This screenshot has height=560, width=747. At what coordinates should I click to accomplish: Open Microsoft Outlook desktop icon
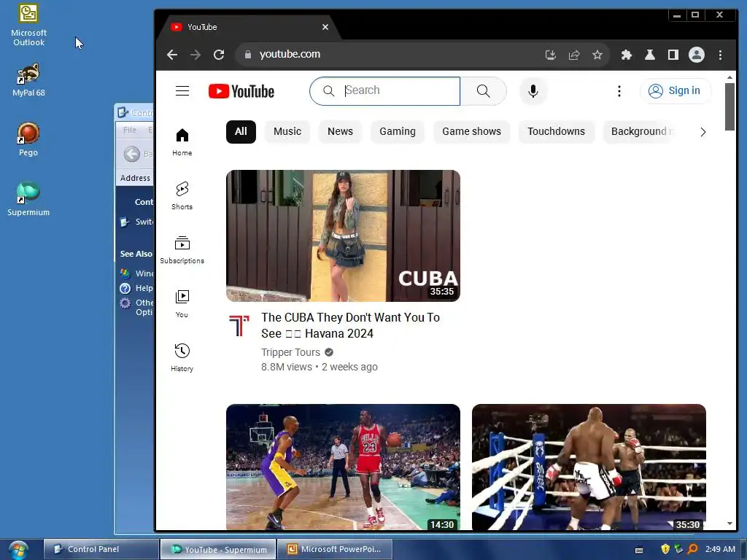(x=28, y=25)
